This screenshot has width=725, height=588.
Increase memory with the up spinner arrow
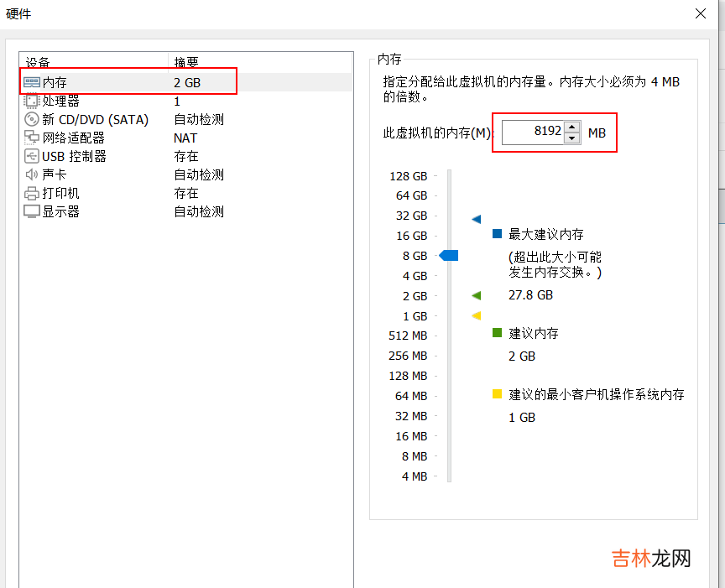[x=572, y=127]
